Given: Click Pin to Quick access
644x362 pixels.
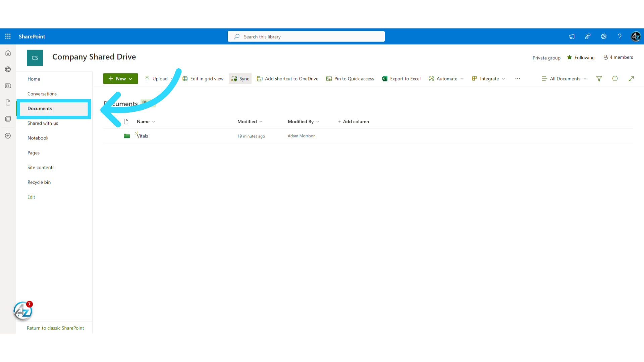Looking at the screenshot, I should (x=350, y=79).
